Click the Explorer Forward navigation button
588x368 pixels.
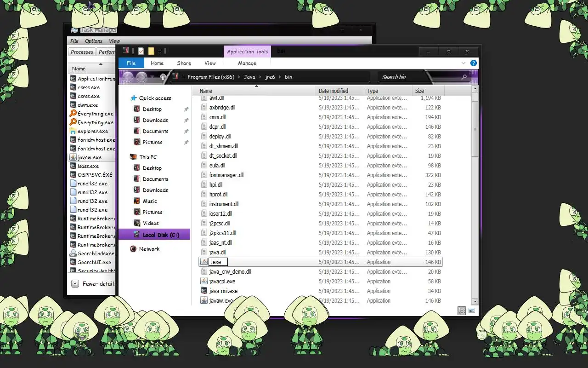pos(142,77)
